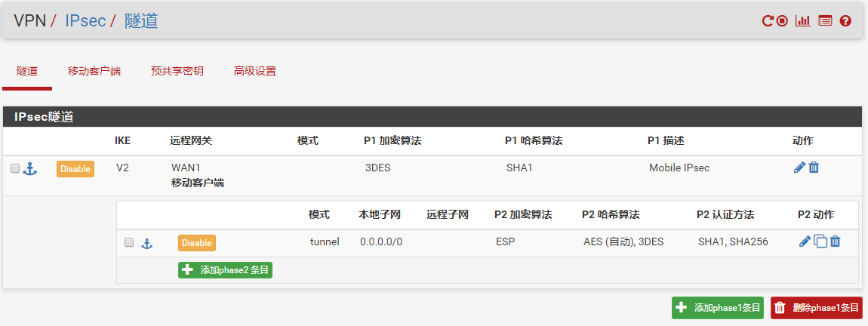Open the 预共享密钥 tab

177,72
